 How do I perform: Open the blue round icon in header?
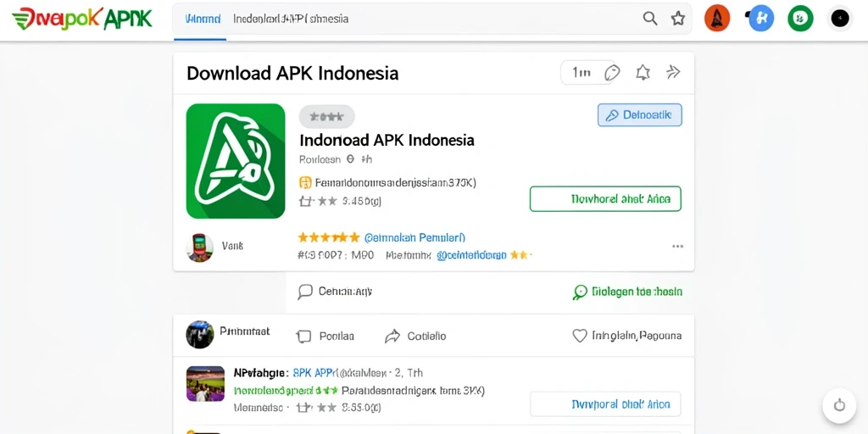click(760, 19)
